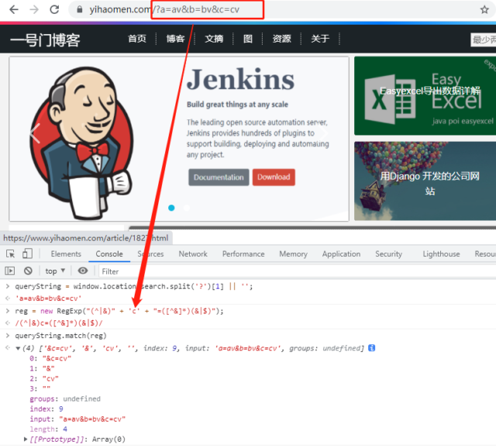Click the console Filter input field
Viewport: 496px width, 448px height.
tap(155, 271)
